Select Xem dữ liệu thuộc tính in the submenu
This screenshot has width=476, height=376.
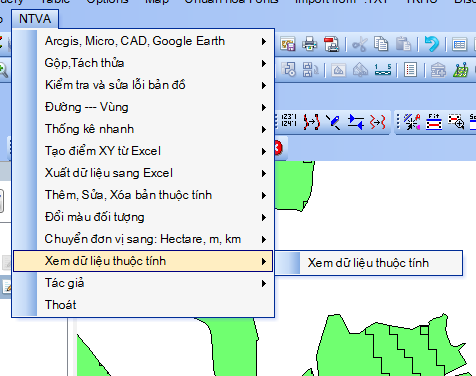(x=368, y=263)
